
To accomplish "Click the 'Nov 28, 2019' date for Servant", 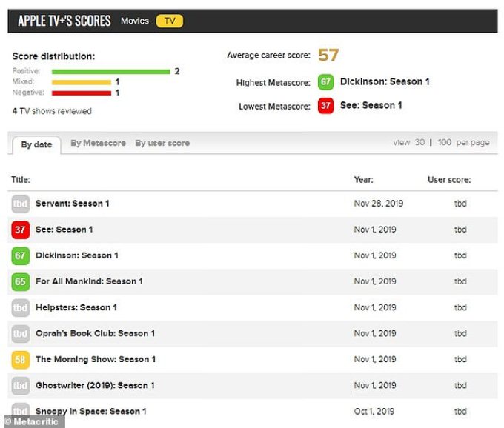I will (x=378, y=204).
